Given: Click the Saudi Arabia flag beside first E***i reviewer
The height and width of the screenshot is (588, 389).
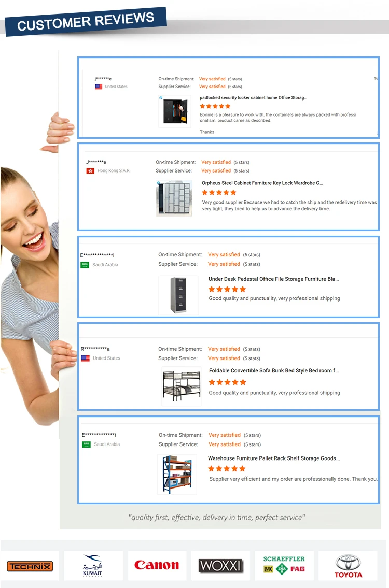Looking at the screenshot, I should [x=85, y=264].
